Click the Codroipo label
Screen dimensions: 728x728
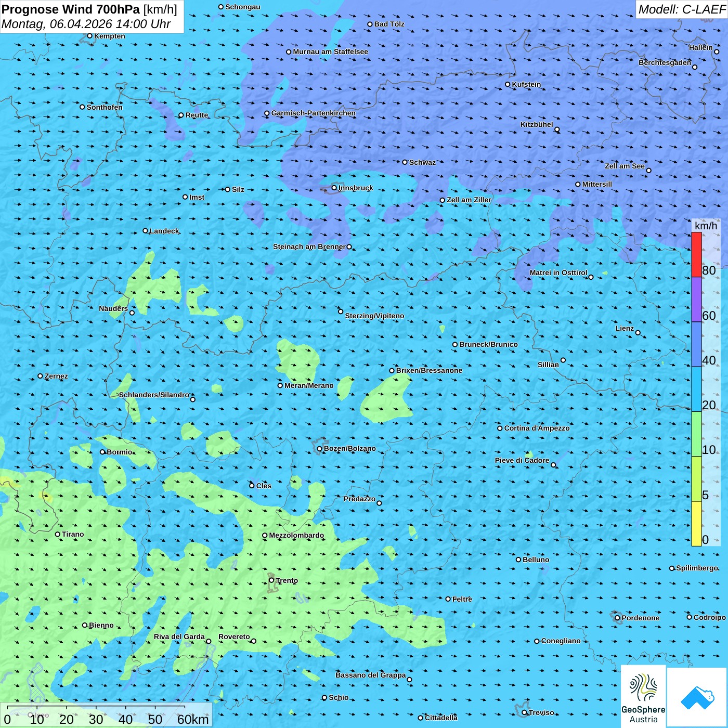tap(709, 617)
